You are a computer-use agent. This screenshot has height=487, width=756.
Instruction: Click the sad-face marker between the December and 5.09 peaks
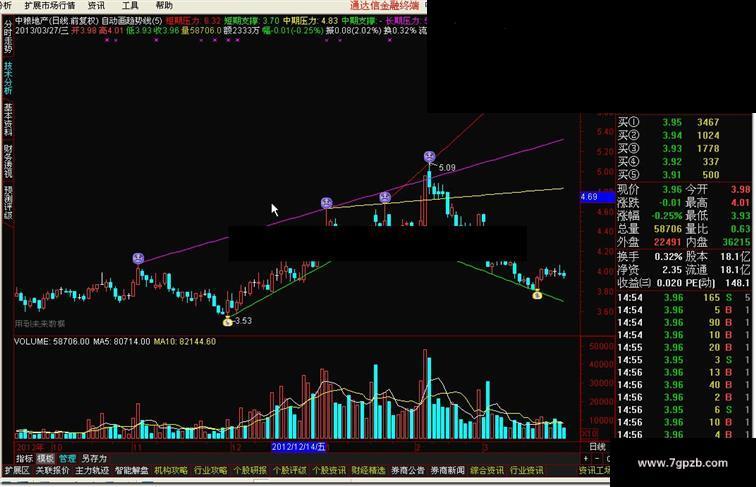tap(385, 197)
